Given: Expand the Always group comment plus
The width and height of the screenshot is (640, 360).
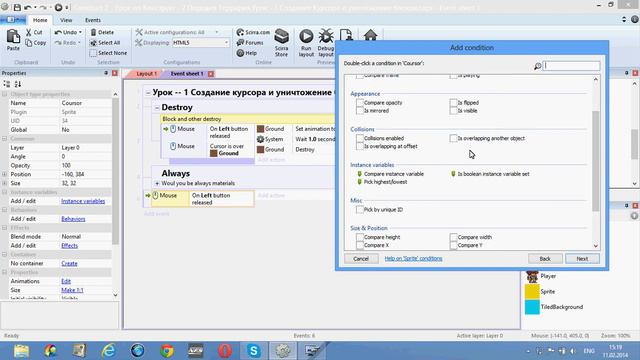Looking at the screenshot, I should pyautogui.click(x=157, y=184).
